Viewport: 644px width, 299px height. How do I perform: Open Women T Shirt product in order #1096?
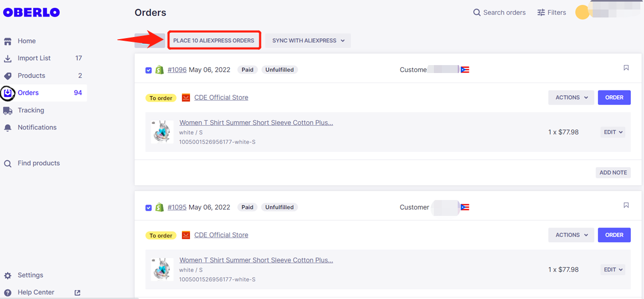click(256, 123)
